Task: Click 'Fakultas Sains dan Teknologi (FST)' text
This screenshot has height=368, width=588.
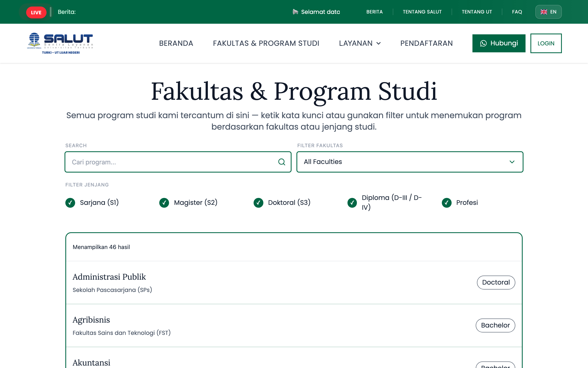Action: point(121,333)
